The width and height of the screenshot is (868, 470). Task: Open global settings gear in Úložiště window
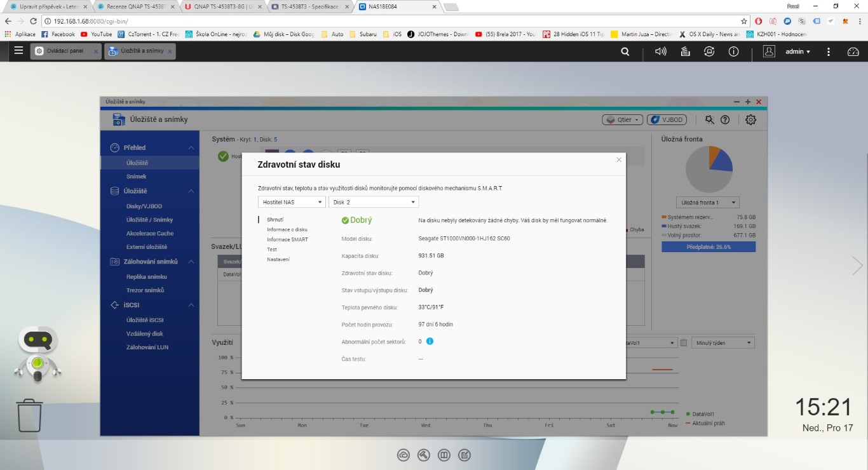click(750, 119)
